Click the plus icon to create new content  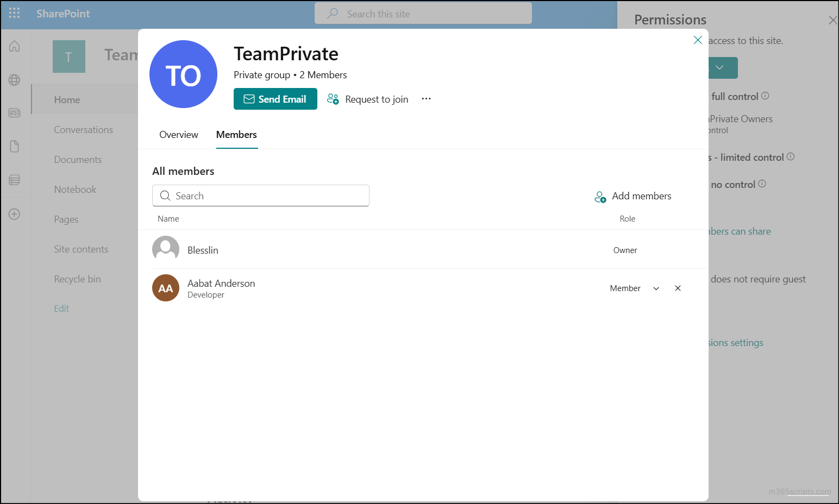[x=15, y=213]
